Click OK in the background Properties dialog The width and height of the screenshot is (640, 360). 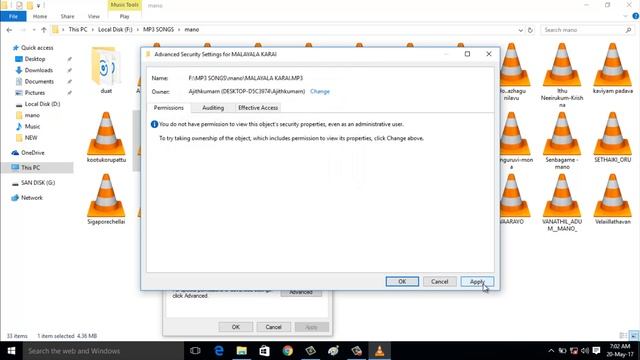coord(236,327)
